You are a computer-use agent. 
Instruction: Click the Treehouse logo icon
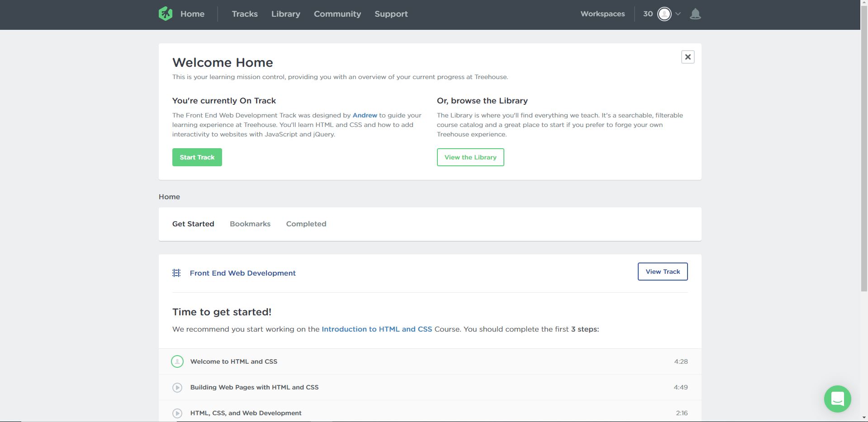click(166, 14)
